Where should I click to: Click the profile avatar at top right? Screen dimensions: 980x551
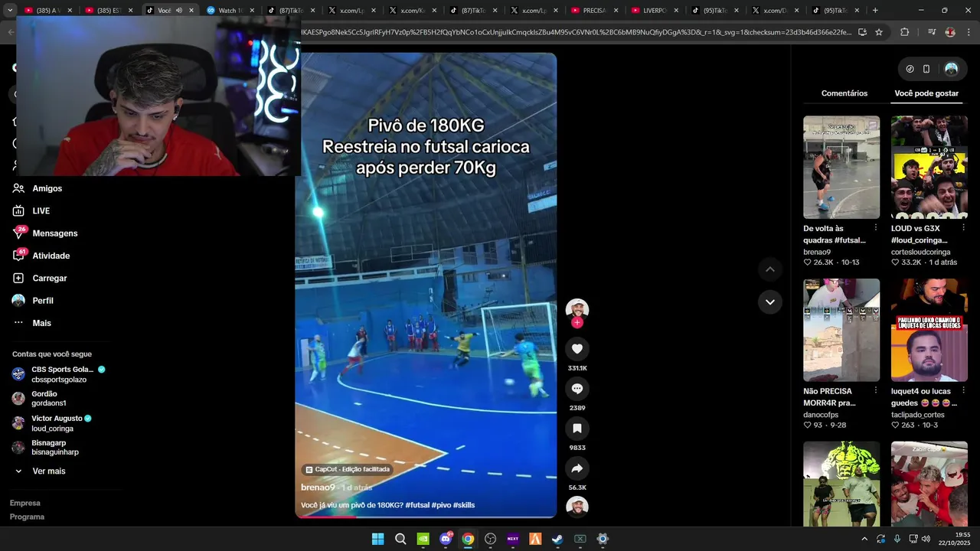pos(951,69)
